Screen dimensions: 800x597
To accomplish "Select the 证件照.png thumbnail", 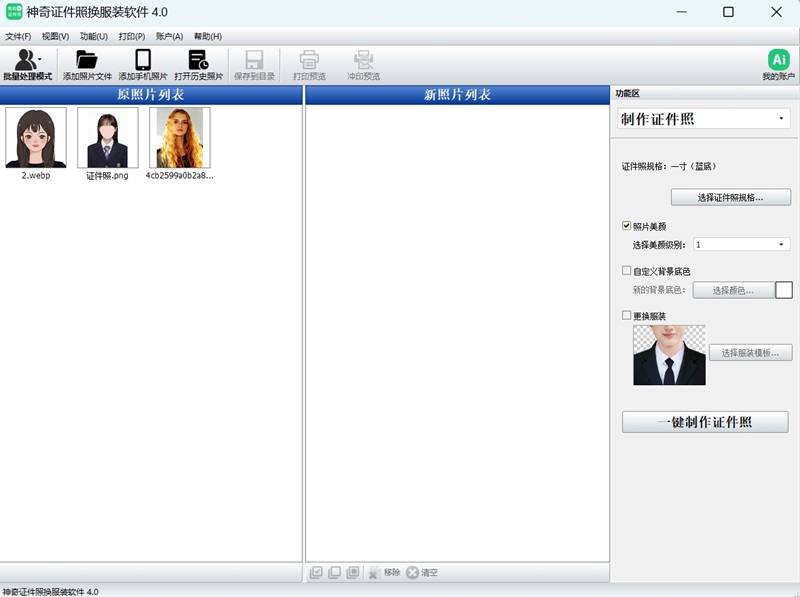I will point(108,138).
